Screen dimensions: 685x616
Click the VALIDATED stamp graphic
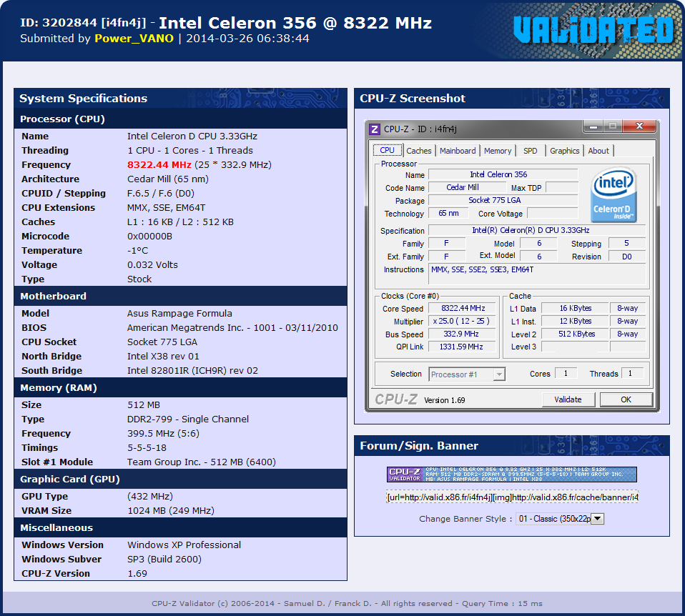(x=593, y=30)
